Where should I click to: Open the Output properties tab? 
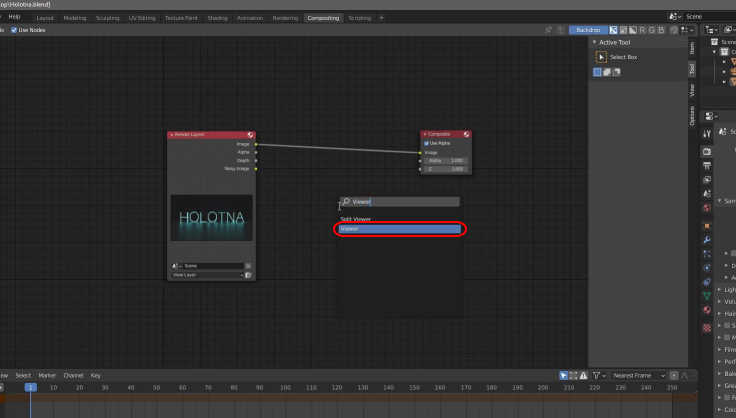point(707,166)
